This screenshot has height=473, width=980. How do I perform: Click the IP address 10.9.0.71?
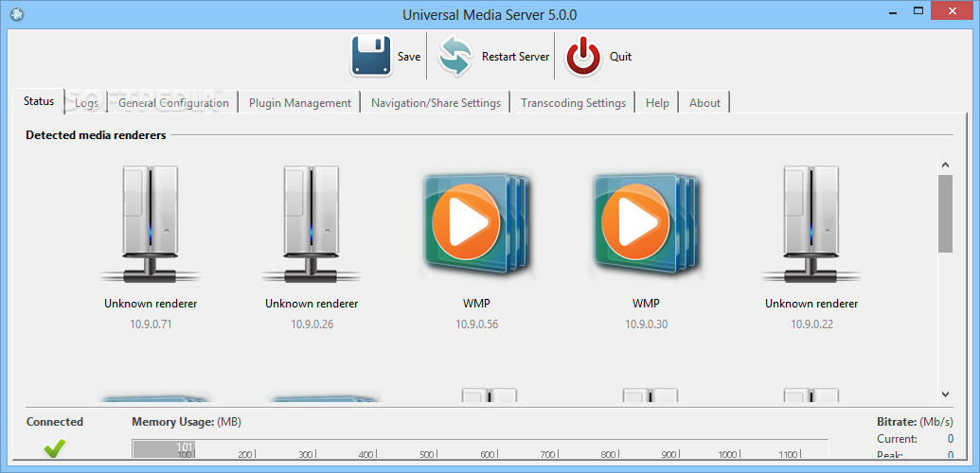coord(151,324)
